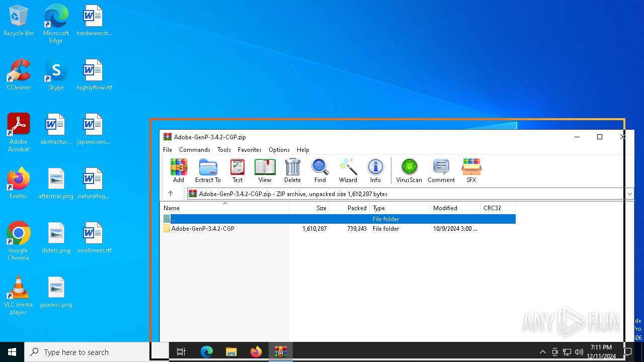The height and width of the screenshot is (362, 644).
Task: Click the taskbar search box
Action: tap(97, 352)
